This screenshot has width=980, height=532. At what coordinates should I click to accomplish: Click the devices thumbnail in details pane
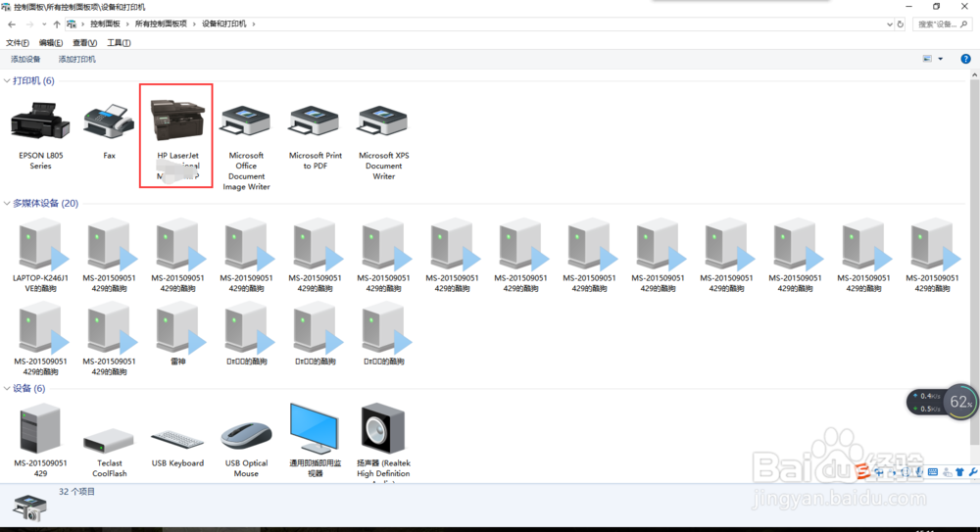tap(29, 507)
